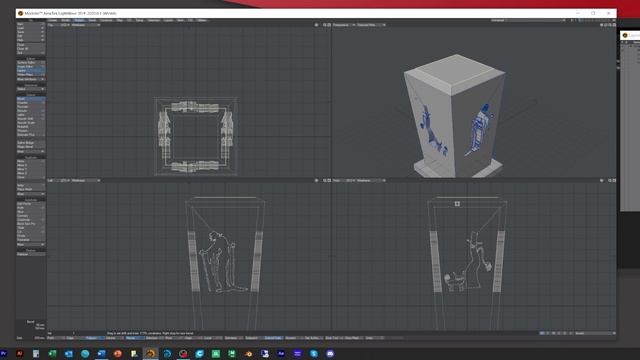Open the Help dropdown in left panel
The height and width of the screenshot is (360, 640).
tap(31, 40)
